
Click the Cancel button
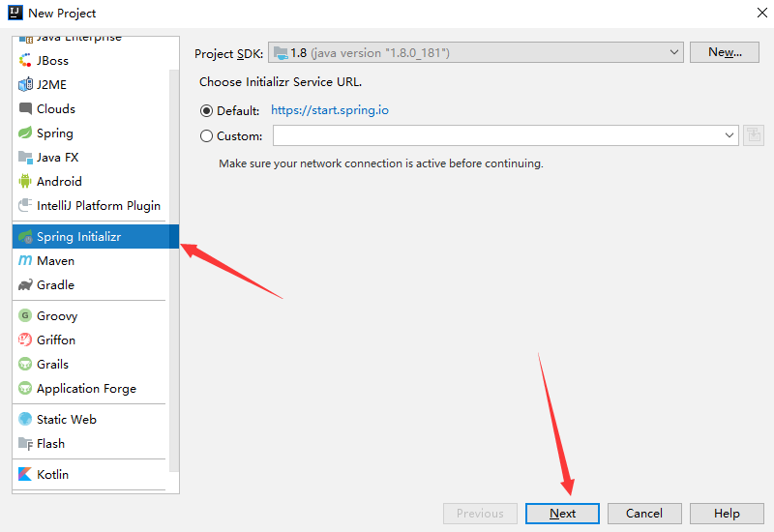(x=644, y=514)
